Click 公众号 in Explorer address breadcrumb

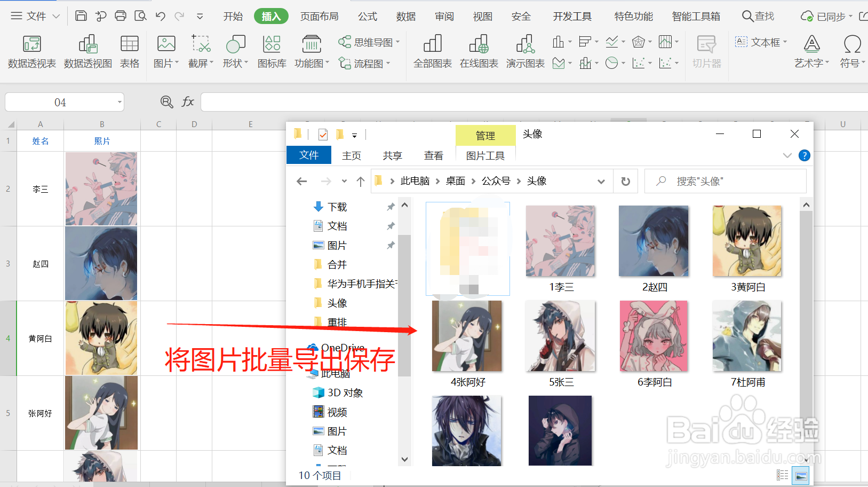496,181
